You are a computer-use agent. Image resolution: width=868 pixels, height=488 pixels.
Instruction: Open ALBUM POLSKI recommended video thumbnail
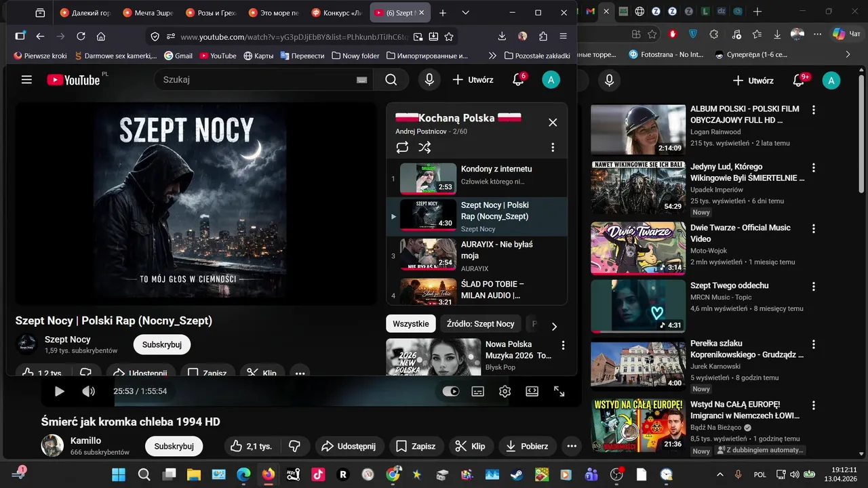[638, 129]
